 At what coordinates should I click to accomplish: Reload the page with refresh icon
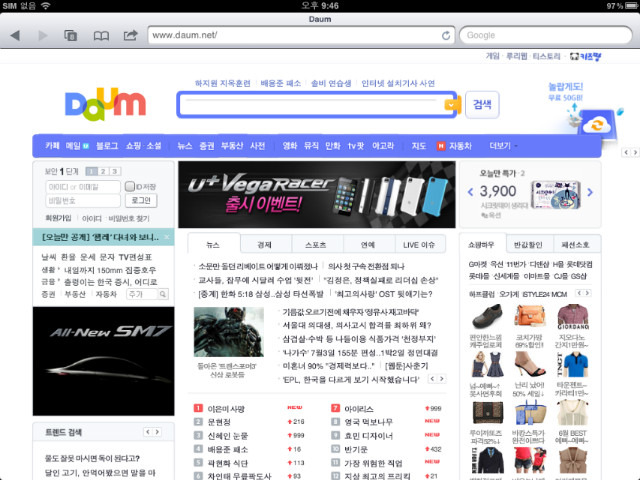446,36
